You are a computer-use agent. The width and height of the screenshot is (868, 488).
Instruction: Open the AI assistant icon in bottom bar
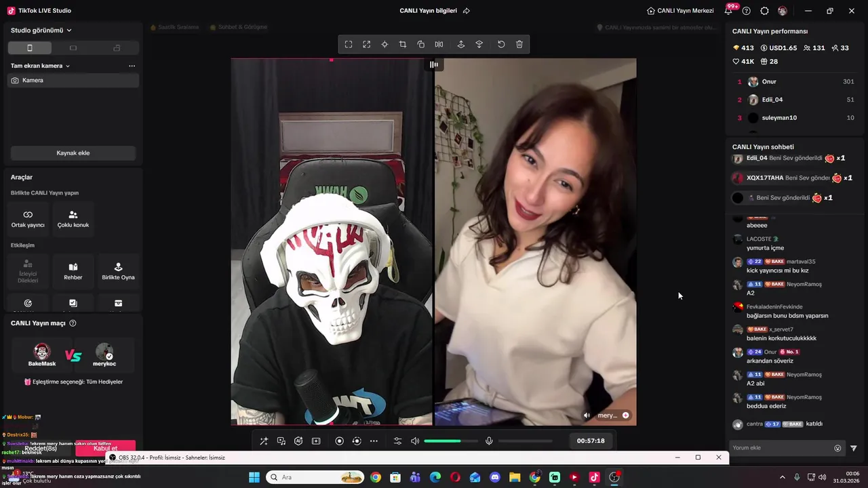(298, 441)
